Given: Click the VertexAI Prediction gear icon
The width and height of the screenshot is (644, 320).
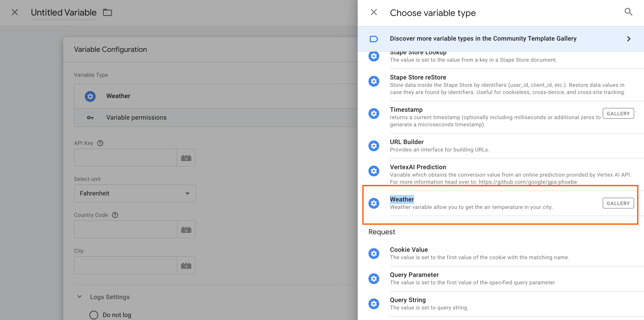Looking at the screenshot, I should point(374,171).
